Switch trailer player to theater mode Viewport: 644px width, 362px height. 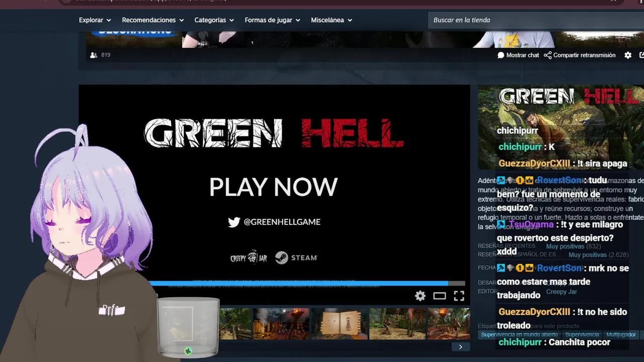[x=440, y=296]
